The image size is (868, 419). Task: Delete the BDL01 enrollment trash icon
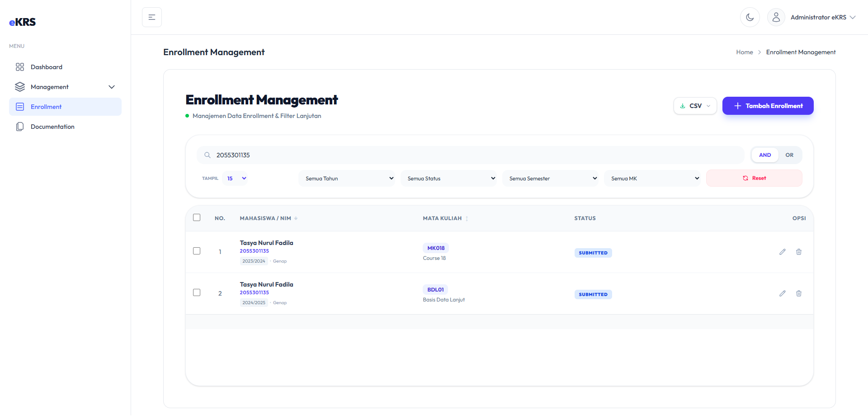pos(799,293)
